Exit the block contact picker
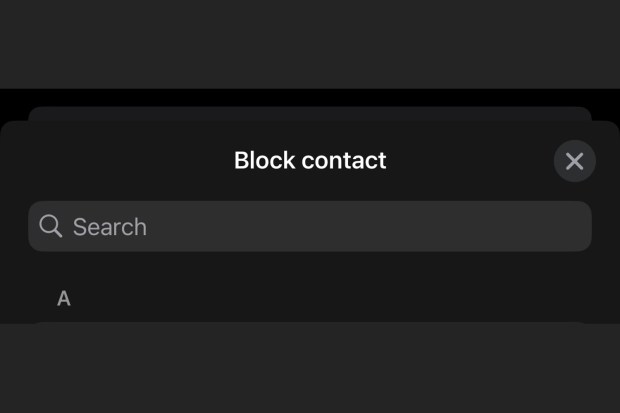This screenshot has height=413, width=620. (575, 161)
